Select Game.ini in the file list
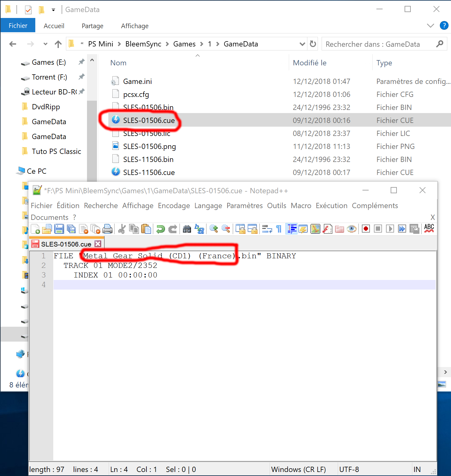451x476 pixels. [x=137, y=81]
